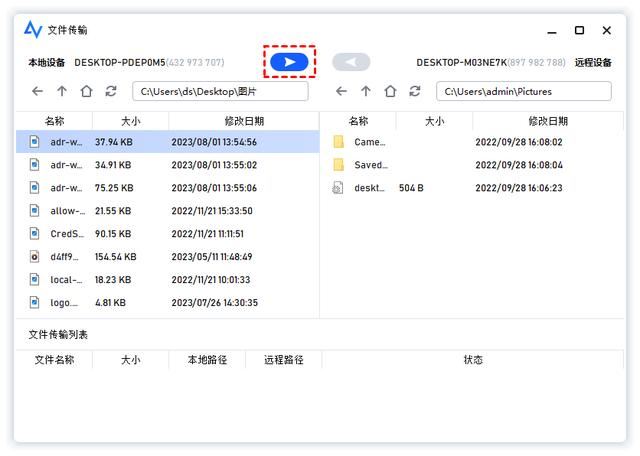Sort local files by 修改日期 column
Viewport: 640px width, 456px height.
click(244, 121)
